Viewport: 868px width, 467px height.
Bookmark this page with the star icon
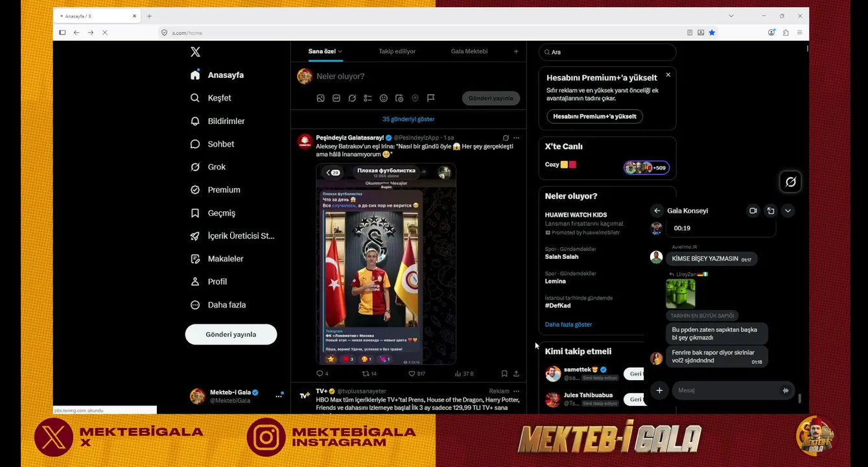coord(712,32)
